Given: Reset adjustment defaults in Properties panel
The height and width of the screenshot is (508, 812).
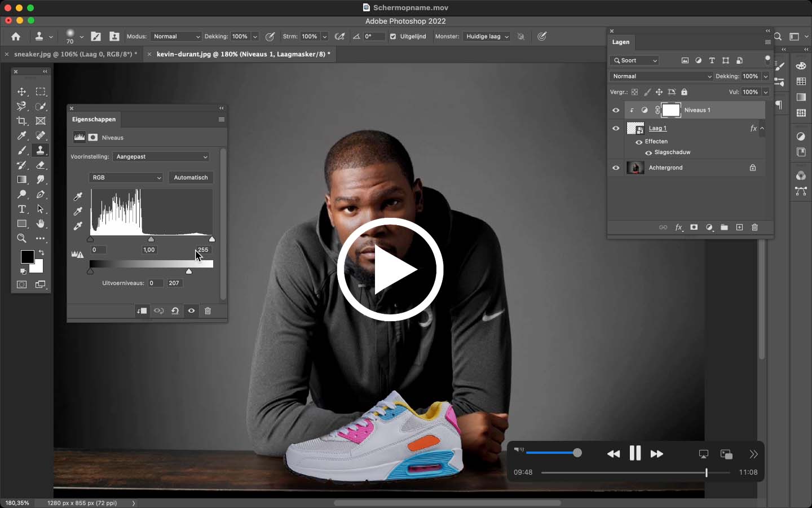Looking at the screenshot, I should coord(175,311).
